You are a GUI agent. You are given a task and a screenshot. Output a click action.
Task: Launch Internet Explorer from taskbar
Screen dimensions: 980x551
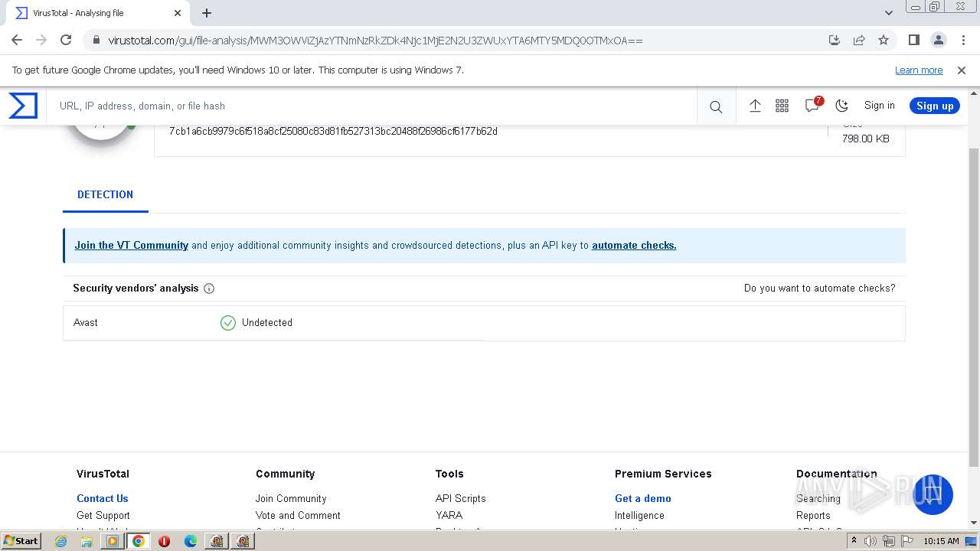coord(60,541)
